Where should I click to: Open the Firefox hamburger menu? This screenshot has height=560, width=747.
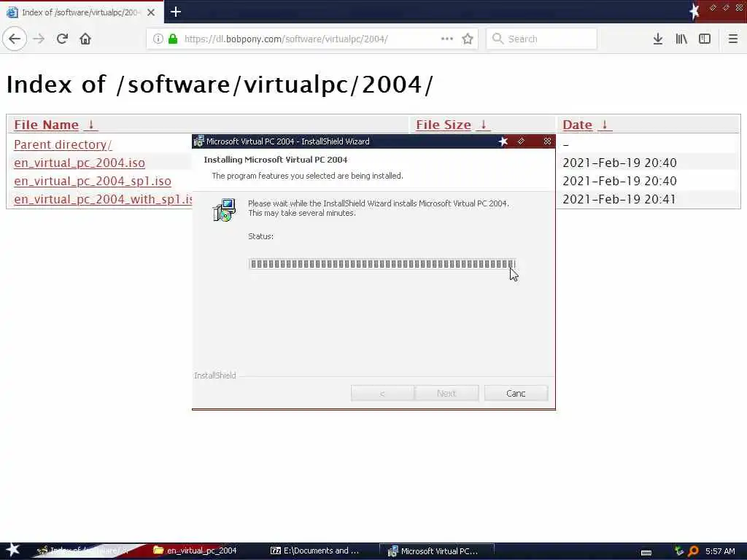(x=732, y=39)
